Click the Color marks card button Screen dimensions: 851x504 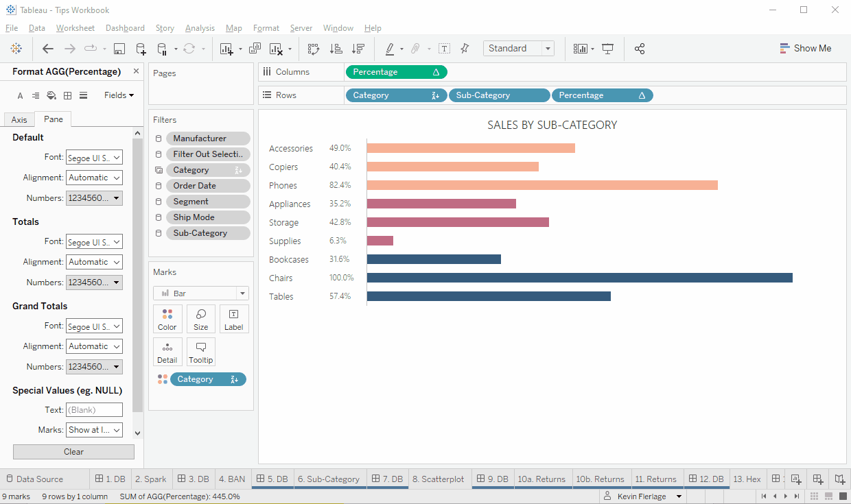click(x=167, y=319)
